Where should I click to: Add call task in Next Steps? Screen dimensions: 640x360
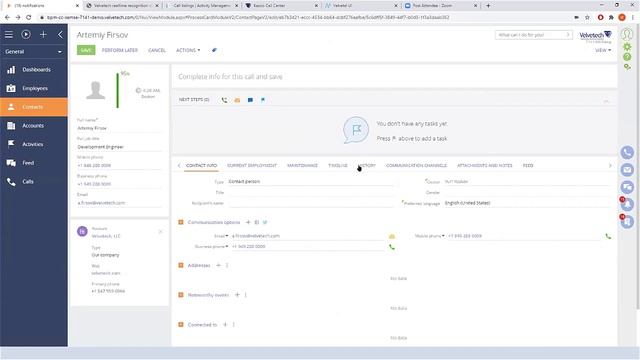click(224, 100)
